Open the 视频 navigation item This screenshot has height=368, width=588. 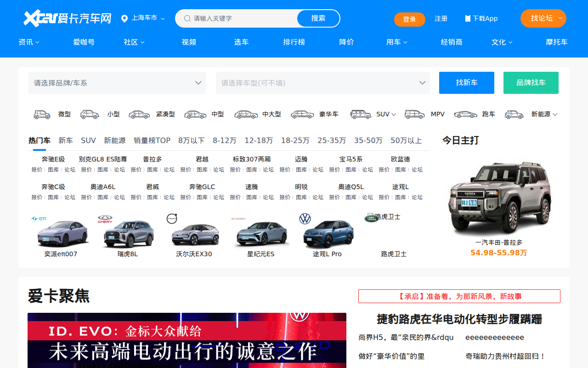click(x=189, y=42)
